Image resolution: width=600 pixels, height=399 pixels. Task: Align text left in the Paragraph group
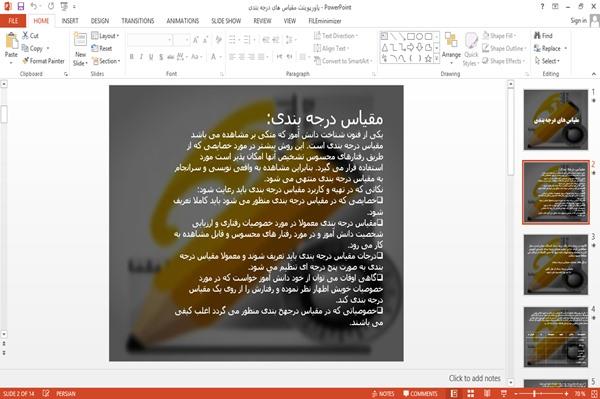point(232,57)
